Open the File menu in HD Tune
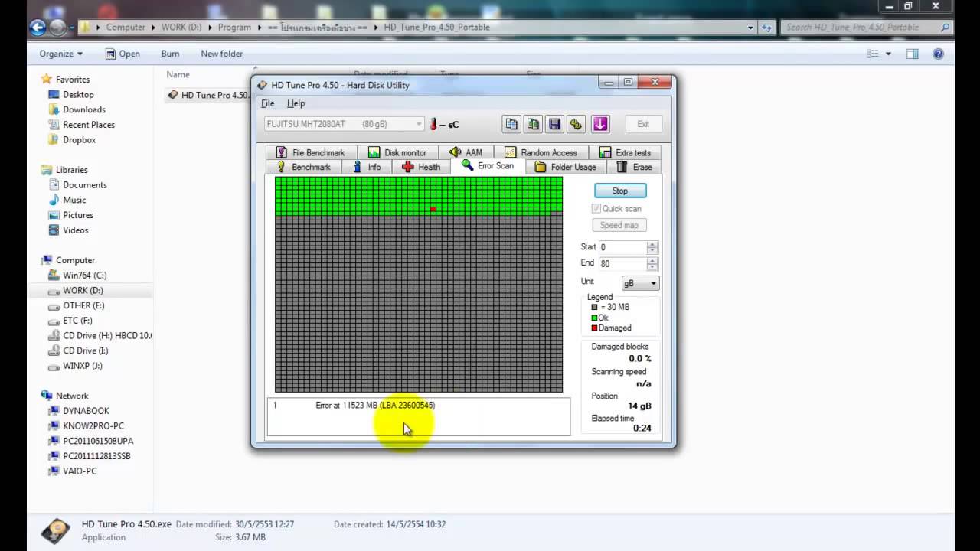Screen dimensions: 980x551 [x=268, y=103]
